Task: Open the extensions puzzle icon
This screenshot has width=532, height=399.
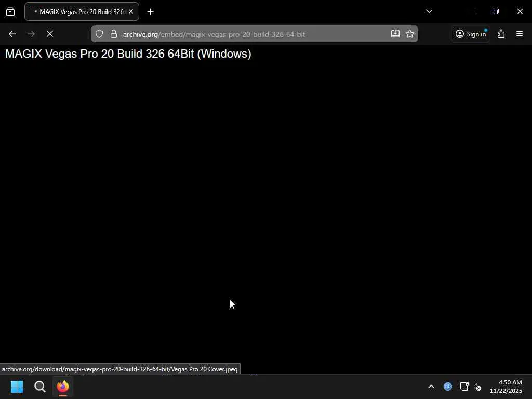Action: click(x=501, y=34)
